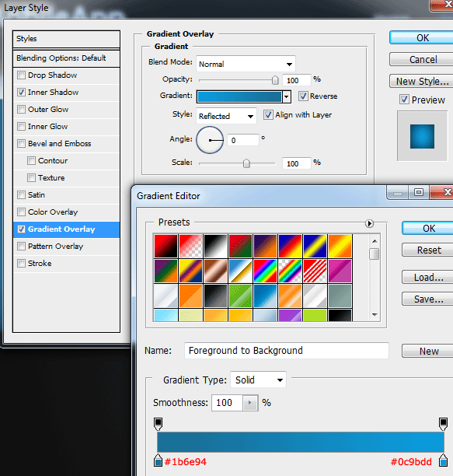Expand the Gradient Type dropdown
The height and width of the screenshot is (476, 453).
coord(258,380)
